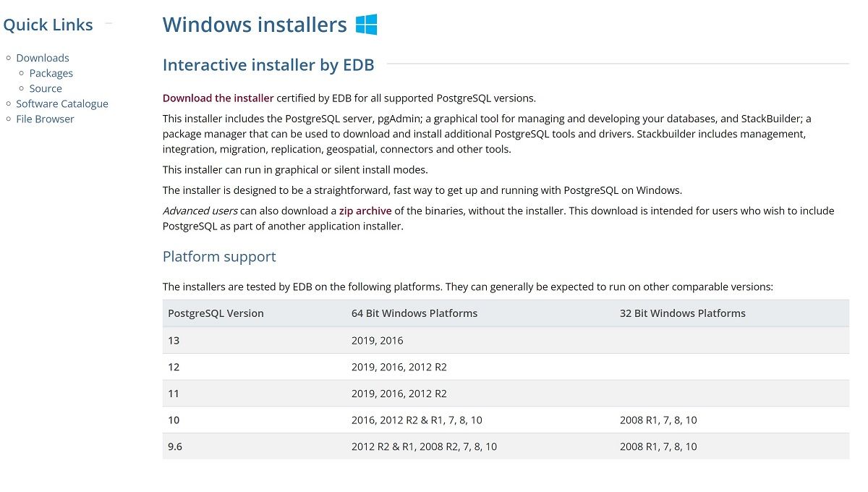Viewport: 868px width, 492px height.
Task: Click the small dash next to Quick Links
Action: pos(109,24)
